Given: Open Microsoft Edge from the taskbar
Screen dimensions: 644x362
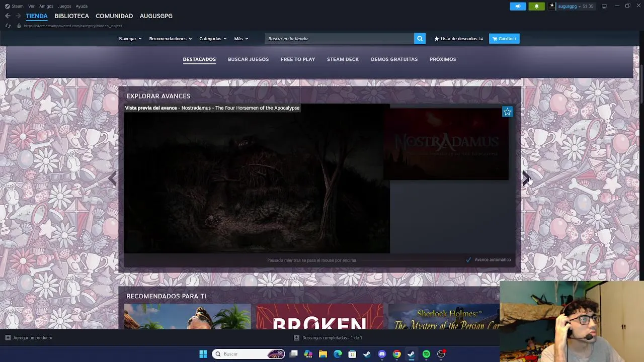Looking at the screenshot, I should (338, 354).
